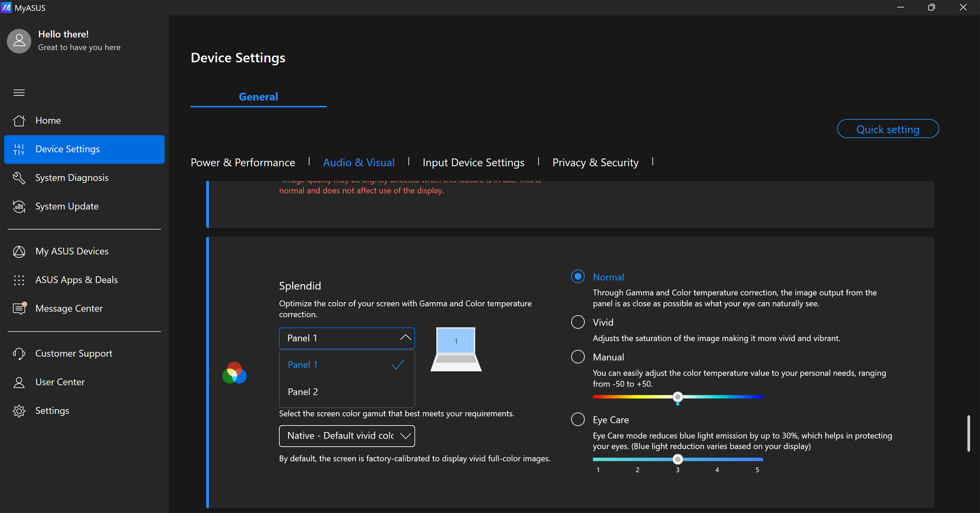Viewport: 980px width, 513px height.
Task: Close the MyASUS window
Action: click(x=963, y=8)
